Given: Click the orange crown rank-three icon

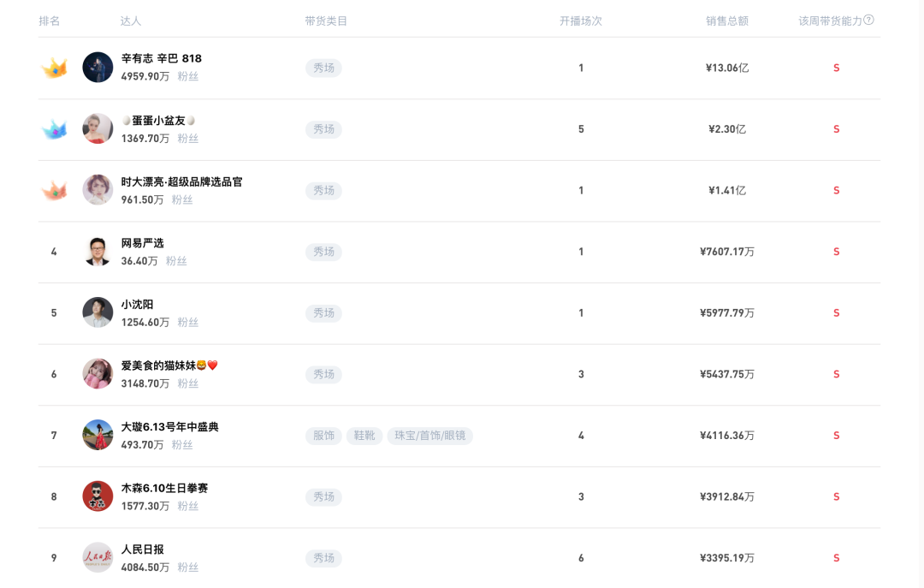Looking at the screenshot, I should click(54, 191).
